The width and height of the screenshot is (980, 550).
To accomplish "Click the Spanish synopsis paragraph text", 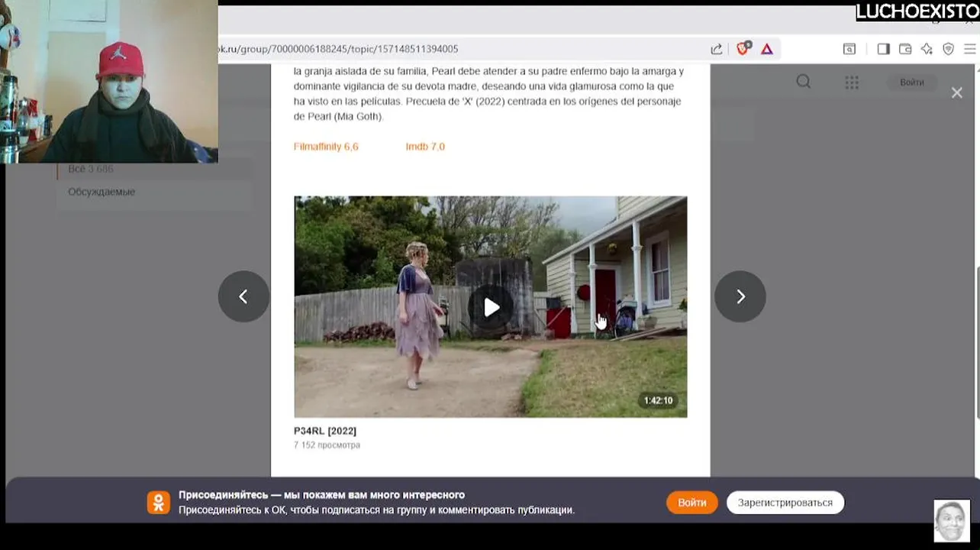I will [x=488, y=93].
